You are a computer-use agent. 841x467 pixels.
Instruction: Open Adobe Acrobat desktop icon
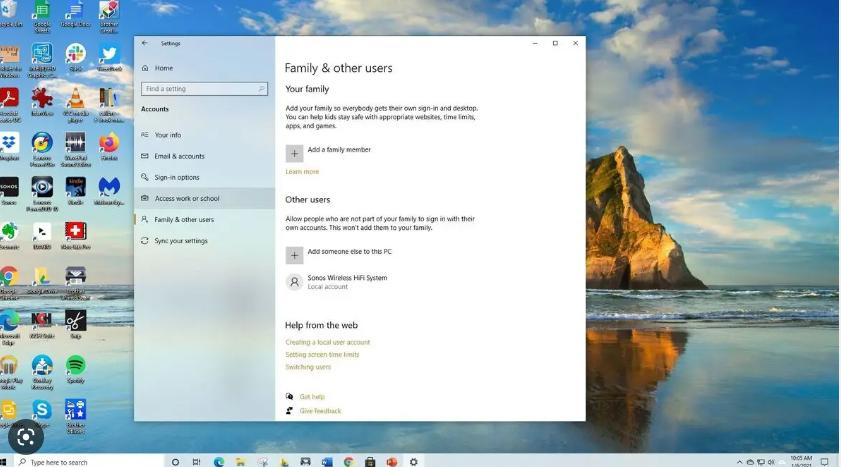[x=9, y=105]
